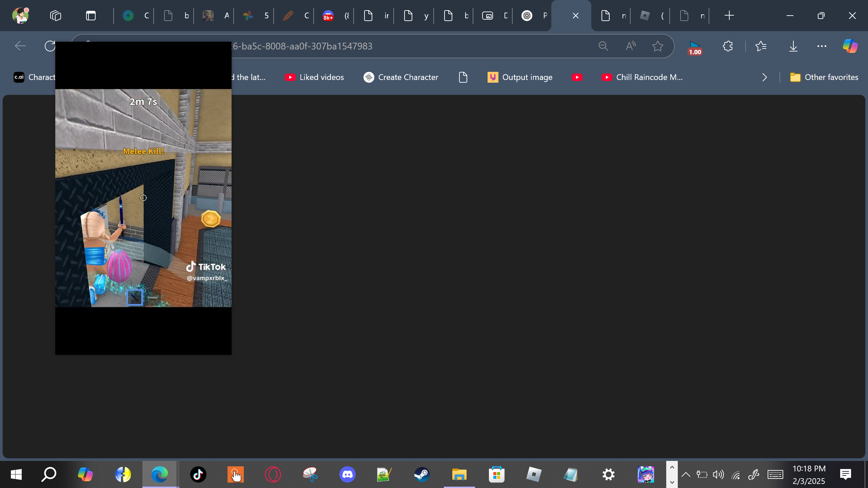
Task: Open the Edge profile avatar menu
Action: (x=20, y=16)
